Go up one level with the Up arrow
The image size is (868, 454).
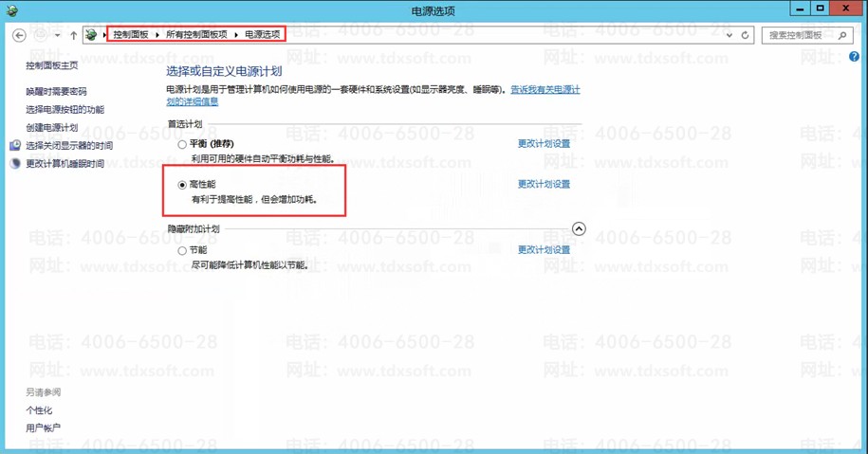click(x=73, y=35)
